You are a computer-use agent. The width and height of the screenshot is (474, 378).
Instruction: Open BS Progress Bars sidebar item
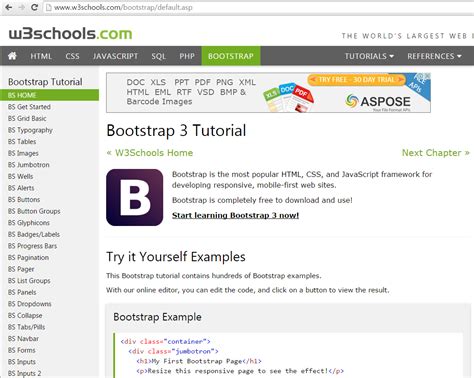(33, 246)
